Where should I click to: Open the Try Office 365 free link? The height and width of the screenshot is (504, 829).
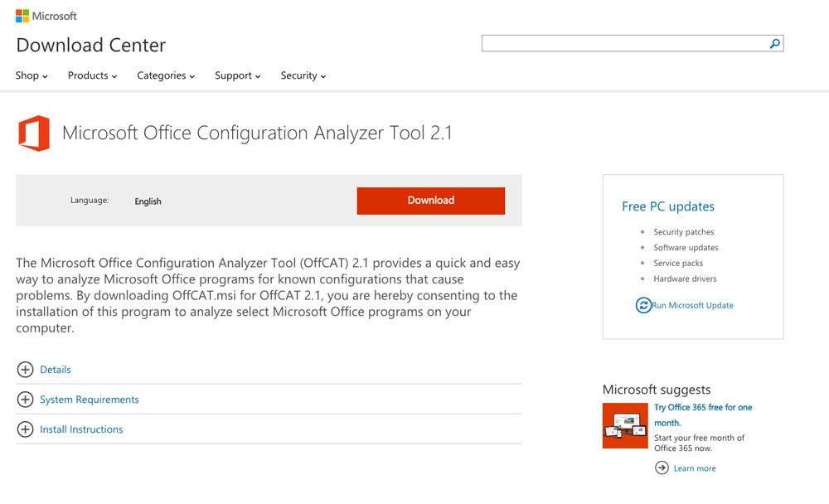click(x=703, y=414)
